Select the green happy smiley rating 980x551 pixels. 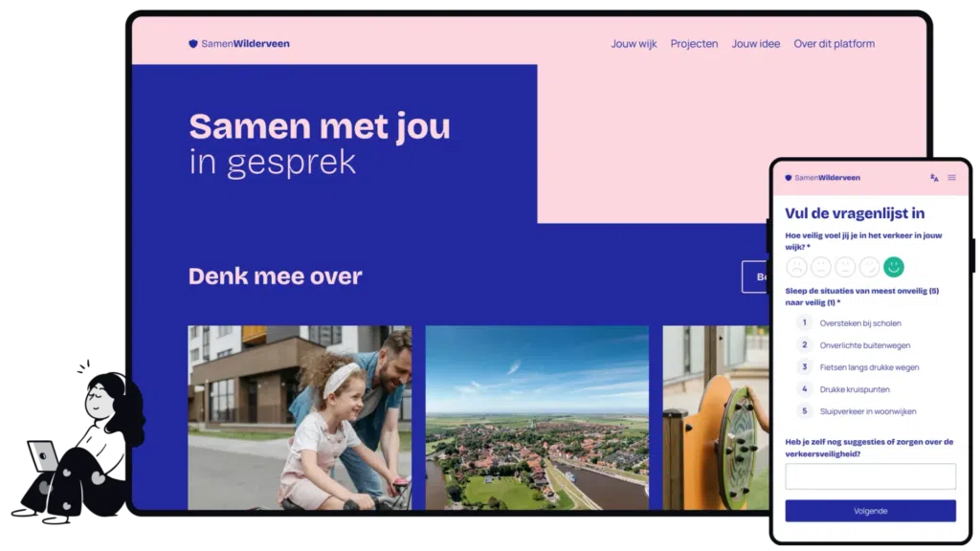click(x=894, y=267)
